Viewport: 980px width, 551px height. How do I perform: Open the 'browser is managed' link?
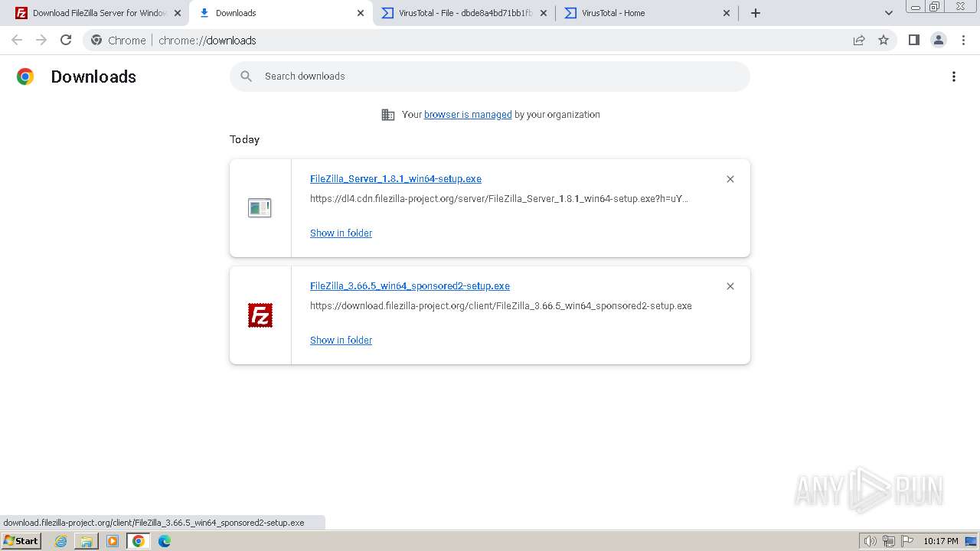tap(468, 115)
